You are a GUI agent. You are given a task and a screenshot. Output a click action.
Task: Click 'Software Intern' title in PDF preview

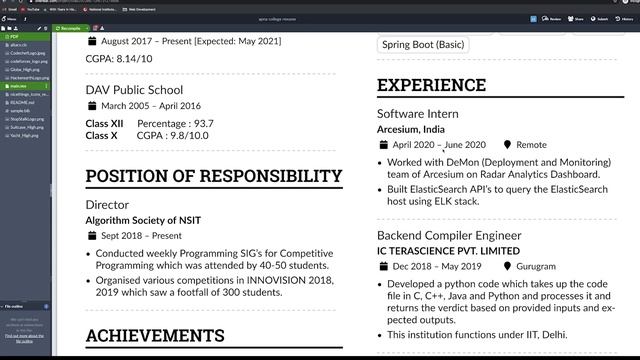click(418, 114)
